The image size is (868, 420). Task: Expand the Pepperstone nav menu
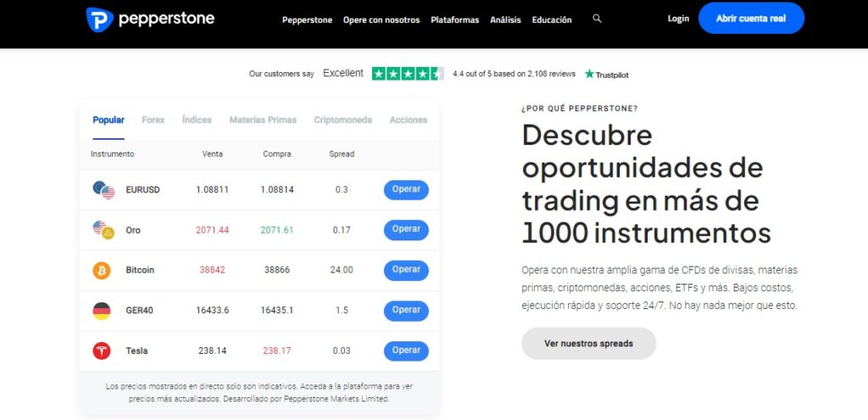[x=308, y=19]
